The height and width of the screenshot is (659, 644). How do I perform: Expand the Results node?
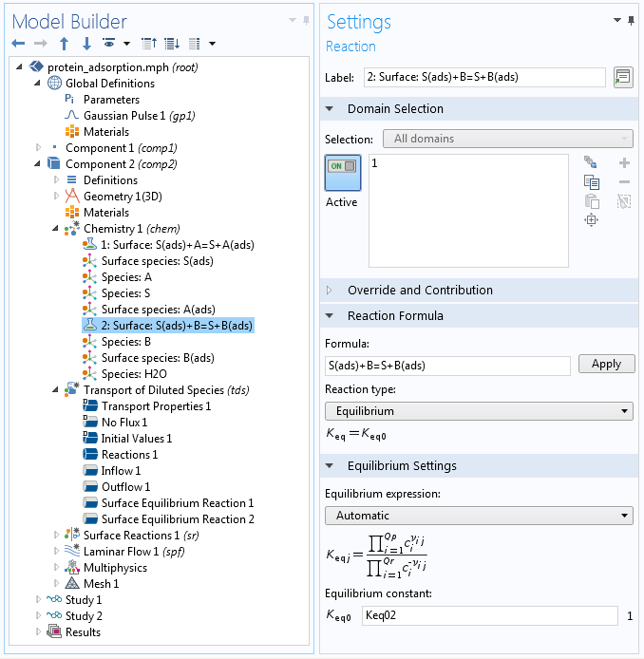click(x=38, y=631)
